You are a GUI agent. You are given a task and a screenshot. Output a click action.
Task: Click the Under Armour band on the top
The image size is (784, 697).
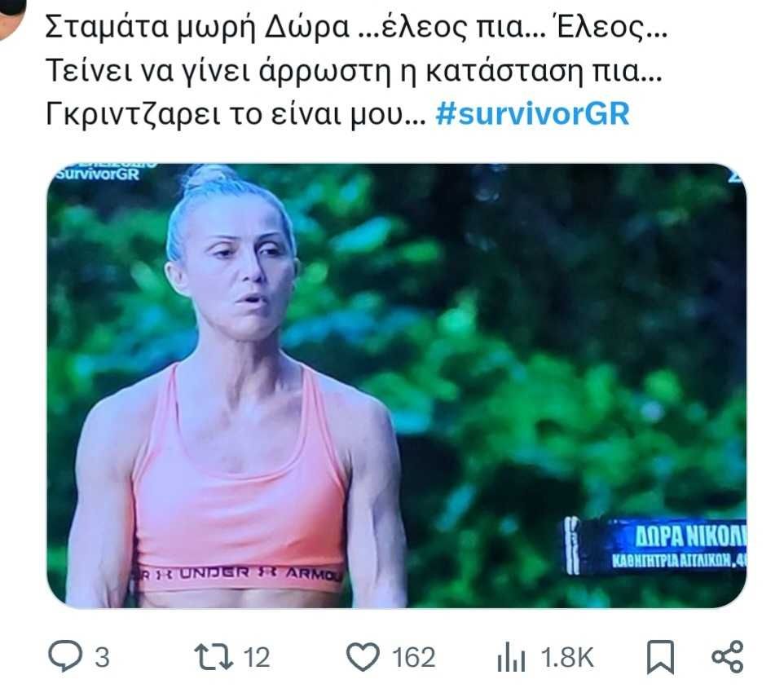click(x=239, y=574)
